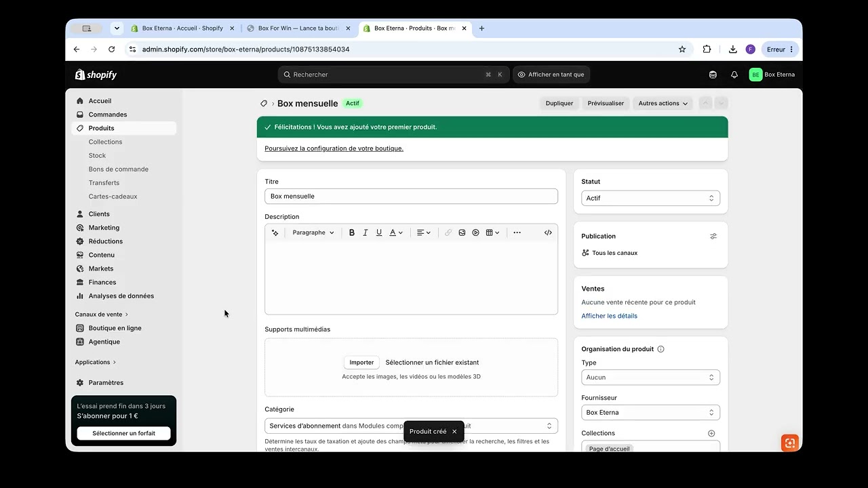Viewport: 868px width, 488px height.
Task: Expand the Autres actions menu
Action: pyautogui.click(x=663, y=104)
